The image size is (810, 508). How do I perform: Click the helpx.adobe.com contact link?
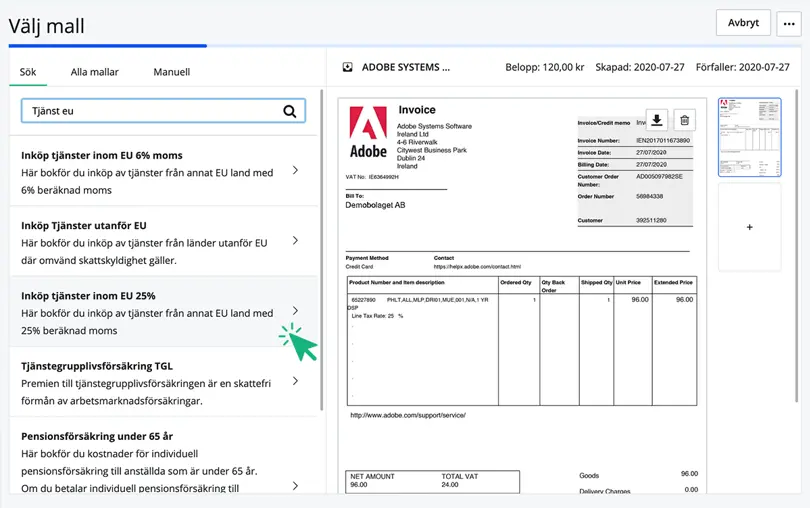477,267
